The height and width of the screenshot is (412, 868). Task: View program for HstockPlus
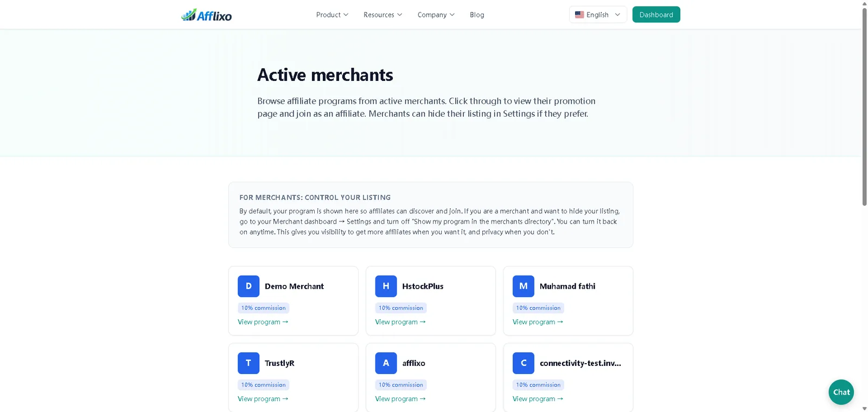click(400, 322)
